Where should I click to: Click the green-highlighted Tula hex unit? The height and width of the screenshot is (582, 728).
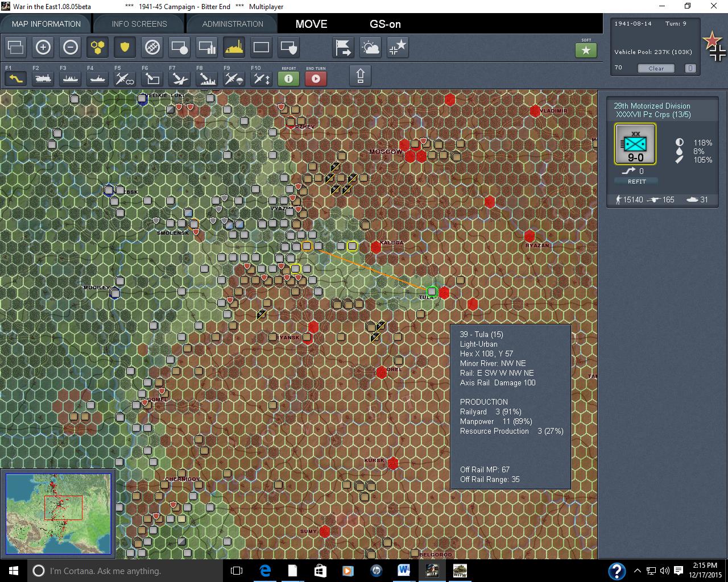click(x=432, y=292)
